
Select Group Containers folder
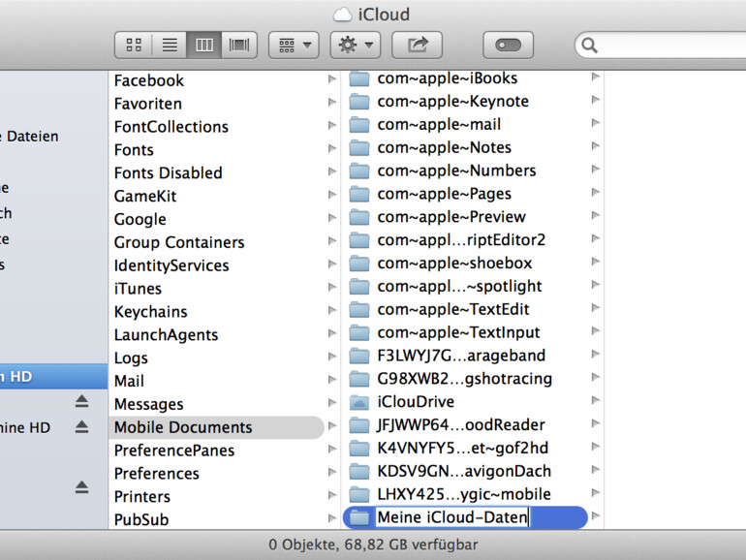(179, 242)
